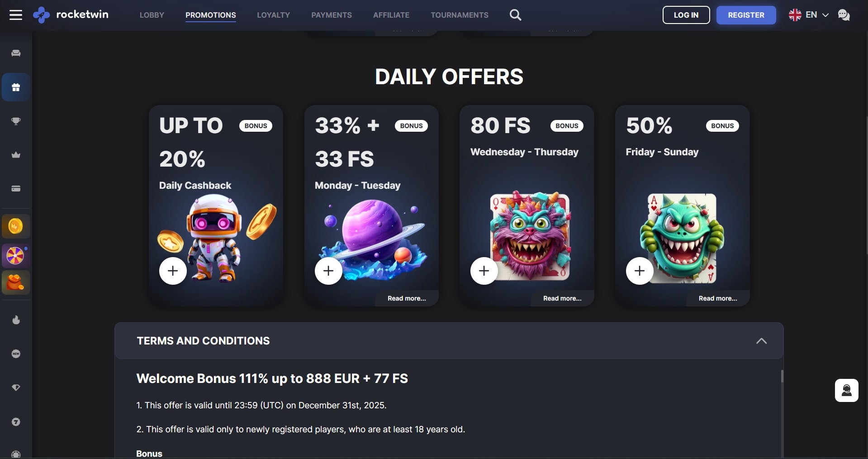Click the flame hot games sidebar icon
This screenshot has width=868, height=459.
pos(16,320)
